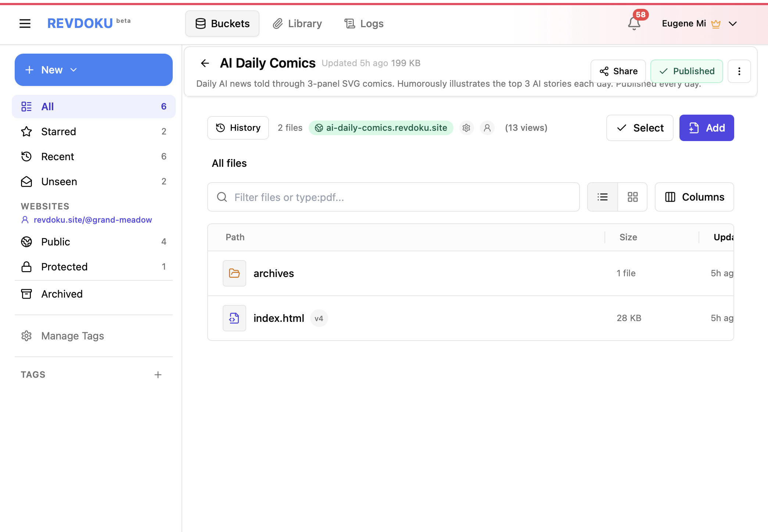Toggle the Published status button
Screen dimensions: 768x532
(686, 71)
